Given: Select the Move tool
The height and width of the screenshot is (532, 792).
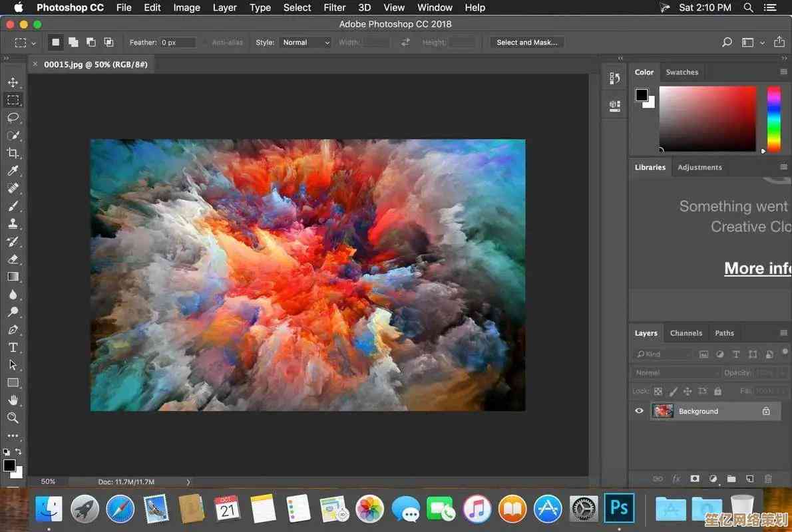Looking at the screenshot, I should [x=13, y=82].
